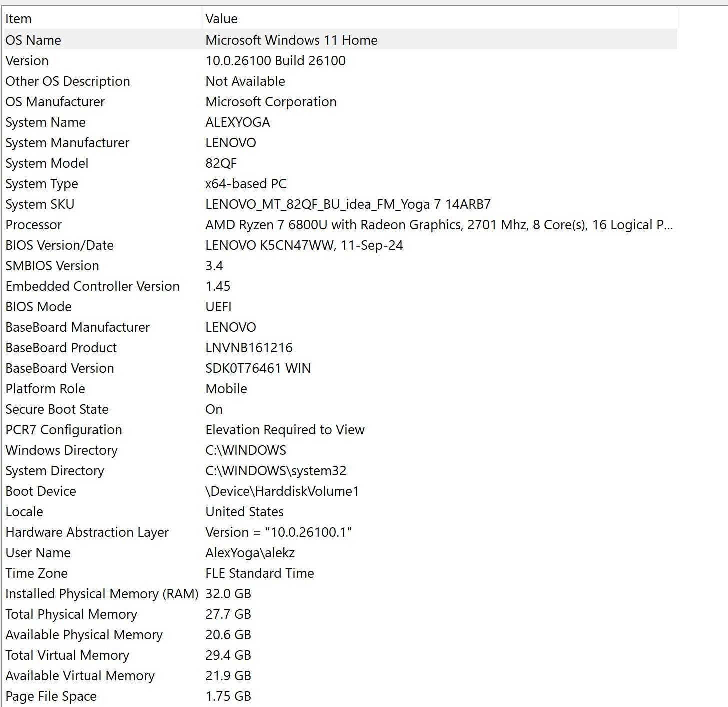Select value 10.0.26100 Build 26100

pyautogui.click(x=275, y=60)
